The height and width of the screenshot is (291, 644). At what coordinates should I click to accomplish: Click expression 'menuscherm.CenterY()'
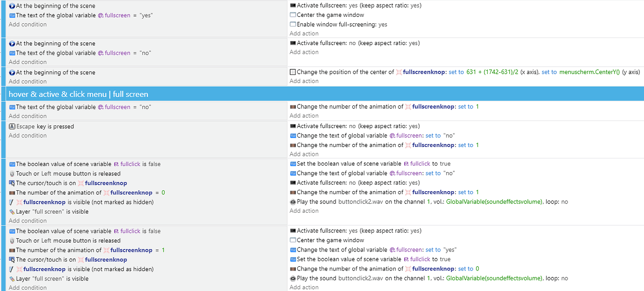pyautogui.click(x=589, y=72)
